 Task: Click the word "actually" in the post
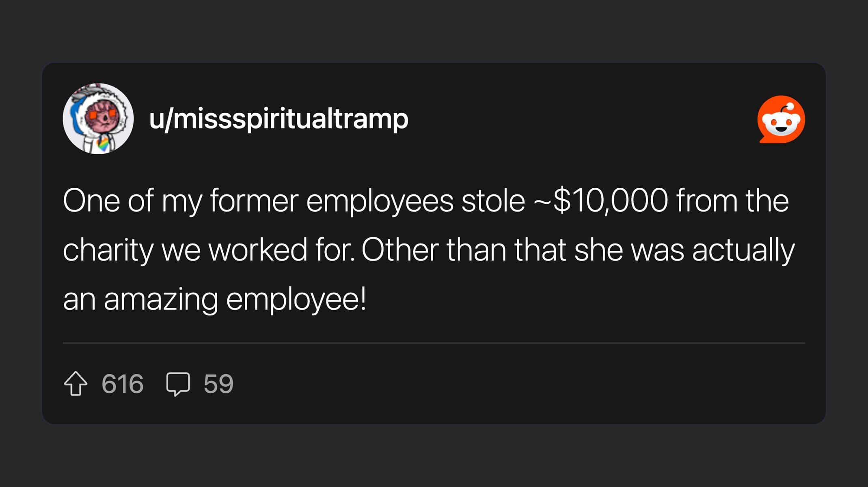(743, 250)
